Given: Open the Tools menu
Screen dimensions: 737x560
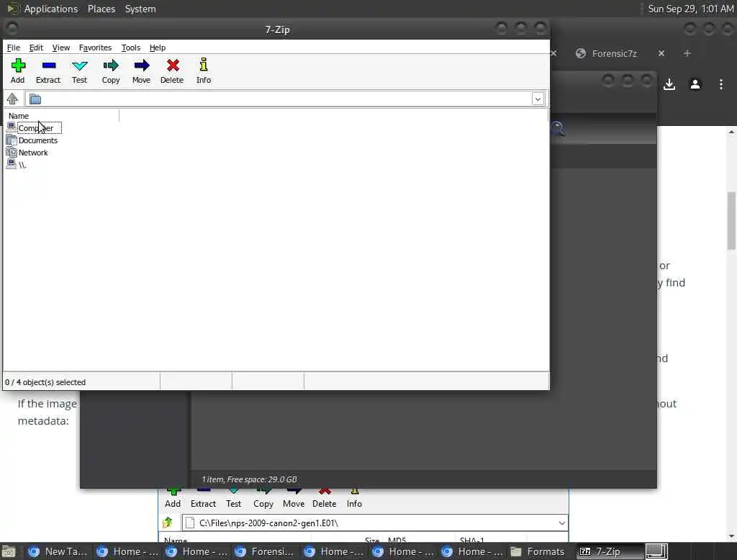Looking at the screenshot, I should (x=131, y=48).
